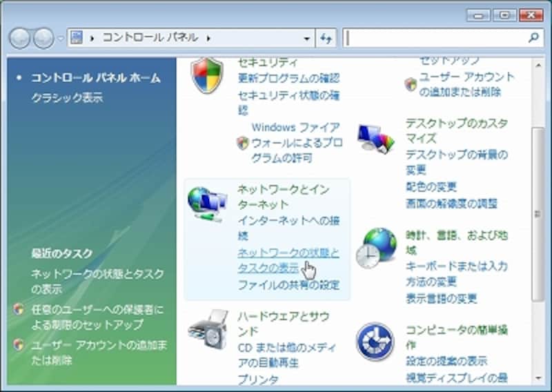Click the Hardware and Sound printer icon
The image size is (552, 392).
tap(208, 329)
